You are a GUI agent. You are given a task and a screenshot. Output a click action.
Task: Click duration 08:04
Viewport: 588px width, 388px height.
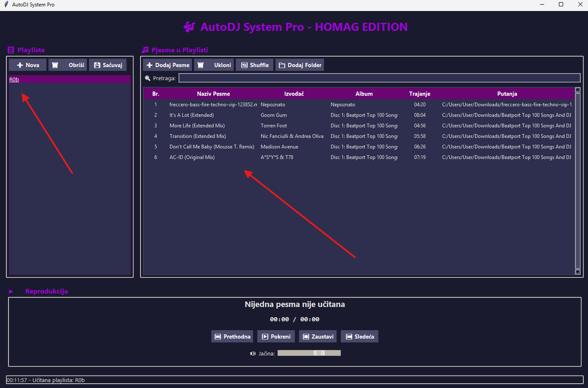point(420,115)
